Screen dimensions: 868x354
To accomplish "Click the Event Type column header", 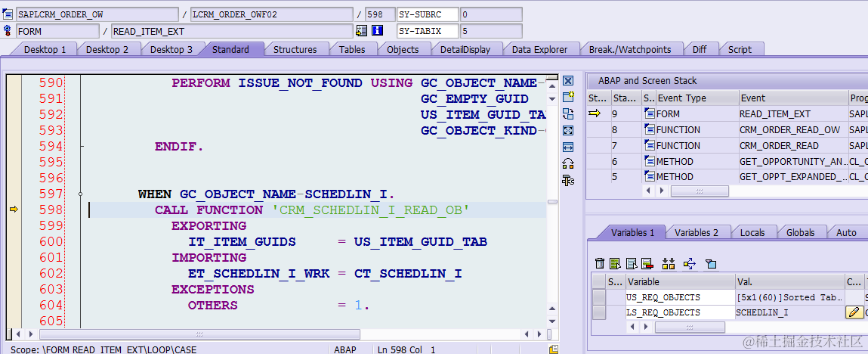I will tap(697, 98).
